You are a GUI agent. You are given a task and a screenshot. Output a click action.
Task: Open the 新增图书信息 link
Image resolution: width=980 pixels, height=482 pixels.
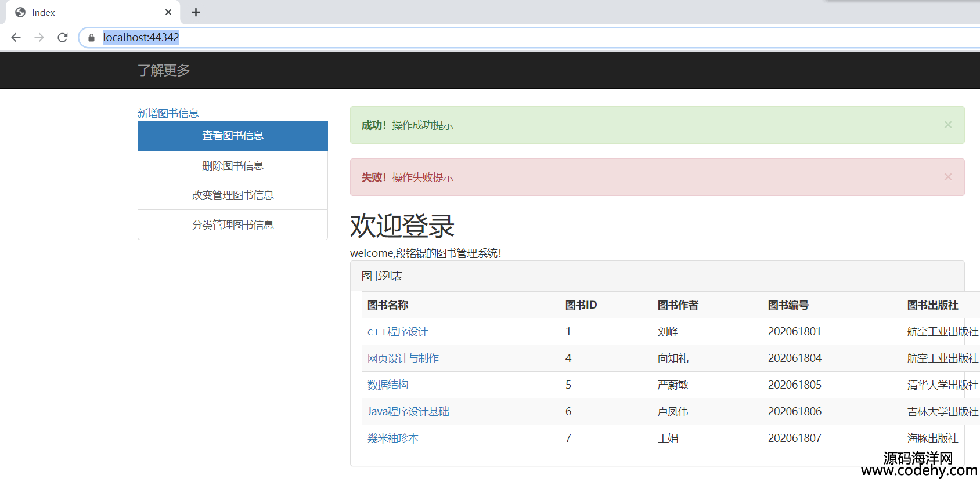click(168, 113)
